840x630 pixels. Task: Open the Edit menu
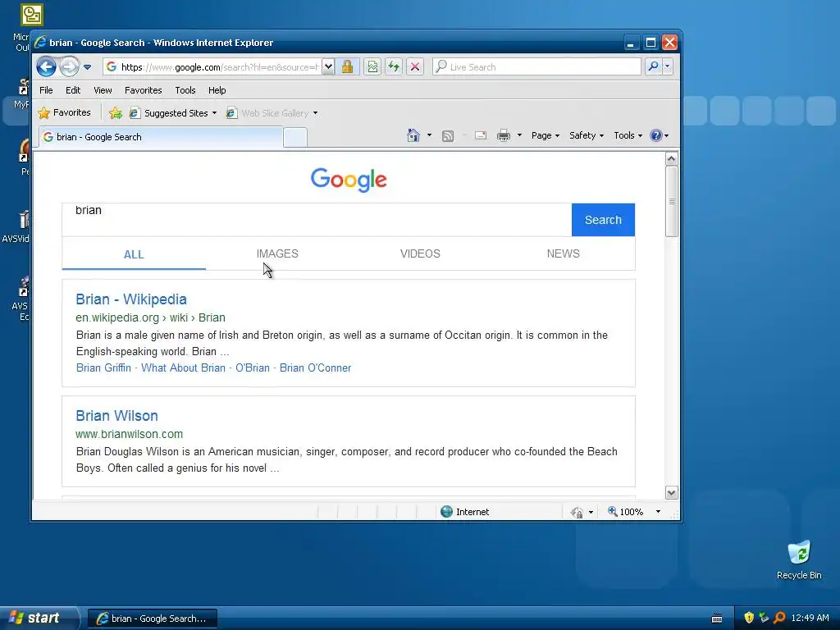coord(73,90)
